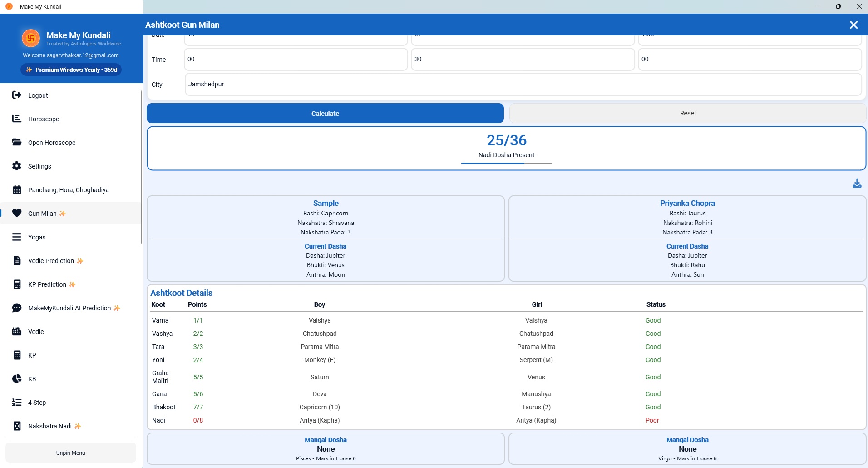Select MakeMyKundali AI Prediction entry
Viewport: 868px width, 468px height.
pyautogui.click(x=70, y=308)
